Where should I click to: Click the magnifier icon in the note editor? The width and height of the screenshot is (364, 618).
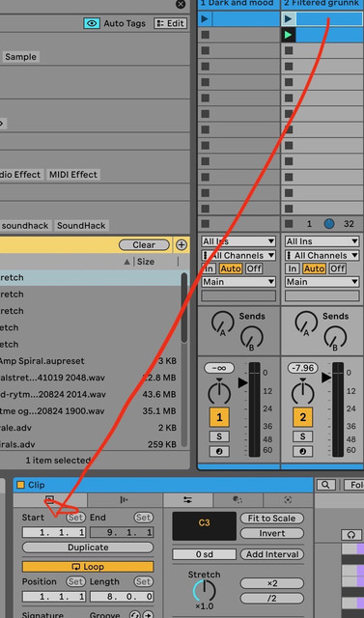point(325,485)
